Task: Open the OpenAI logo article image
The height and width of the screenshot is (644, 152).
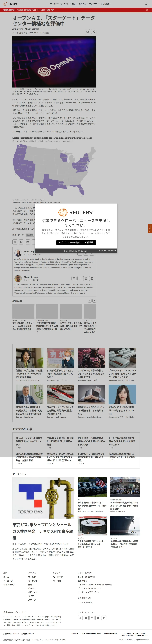Action: coord(54,62)
